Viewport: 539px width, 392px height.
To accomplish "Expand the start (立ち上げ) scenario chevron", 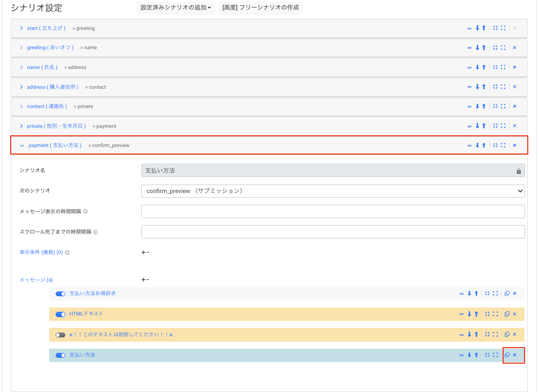I will click(x=21, y=28).
